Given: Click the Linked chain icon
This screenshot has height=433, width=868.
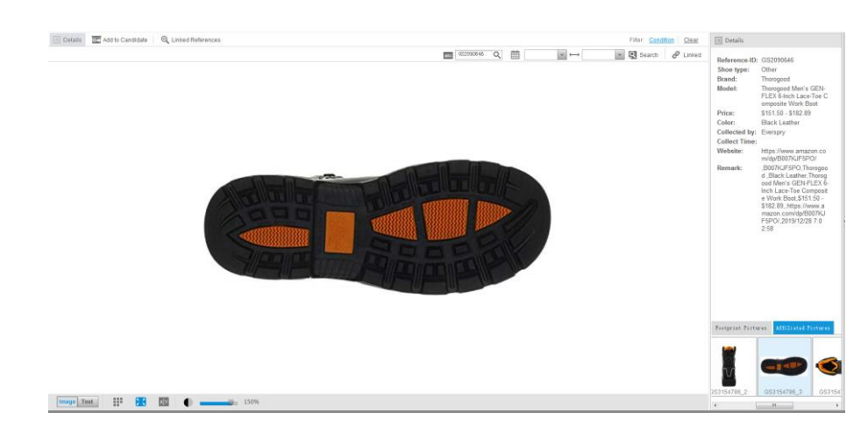Looking at the screenshot, I should (676, 55).
